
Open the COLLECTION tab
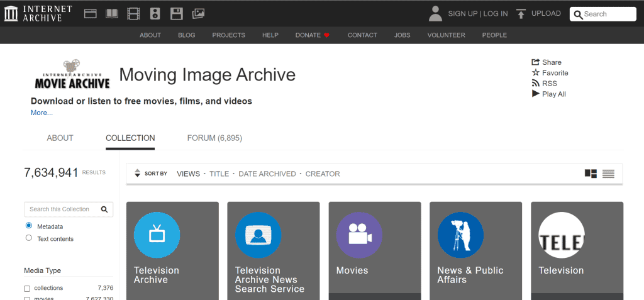coord(130,138)
